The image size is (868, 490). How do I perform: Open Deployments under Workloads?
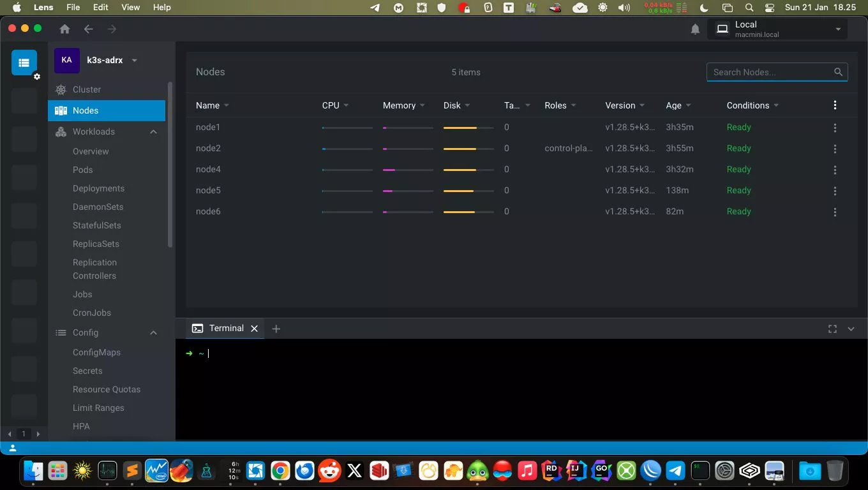(x=98, y=188)
